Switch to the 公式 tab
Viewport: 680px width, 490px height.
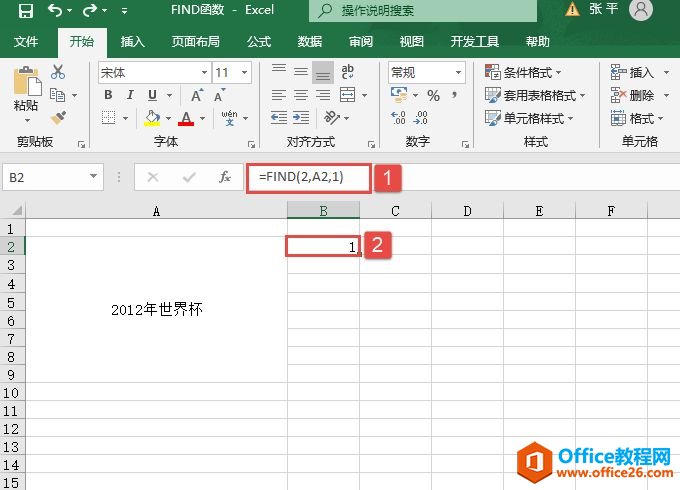pos(259,42)
